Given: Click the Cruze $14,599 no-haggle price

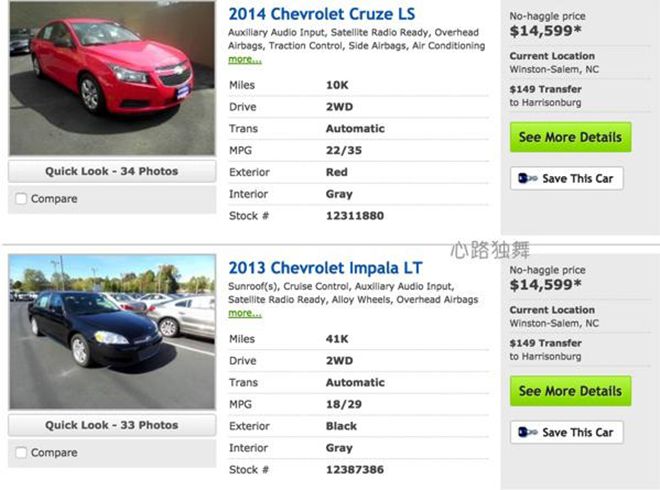Looking at the screenshot, I should point(546,31).
